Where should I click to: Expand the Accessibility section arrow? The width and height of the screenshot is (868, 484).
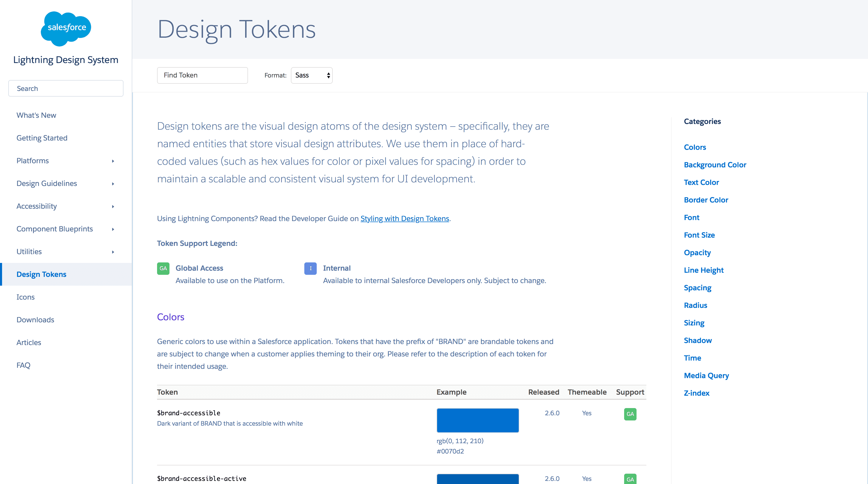click(113, 206)
